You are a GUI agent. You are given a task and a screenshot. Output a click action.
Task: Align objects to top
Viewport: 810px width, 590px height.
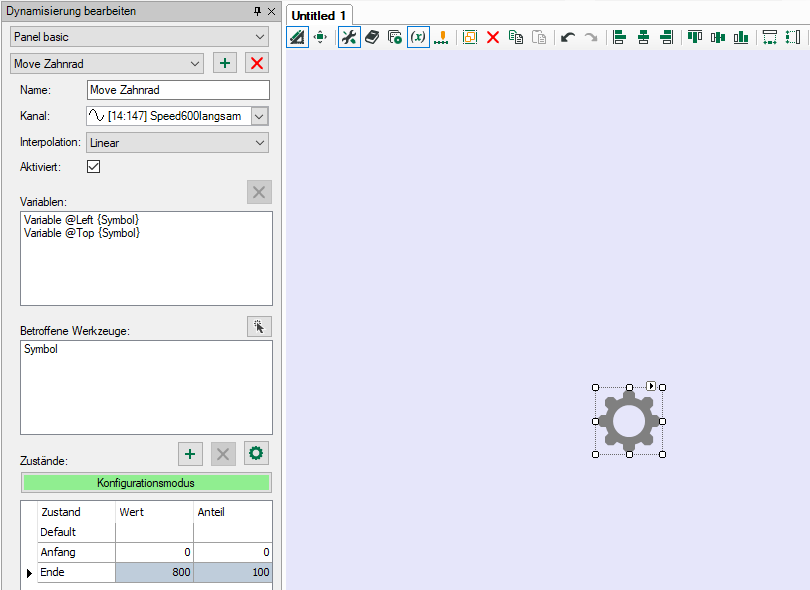[695, 37]
